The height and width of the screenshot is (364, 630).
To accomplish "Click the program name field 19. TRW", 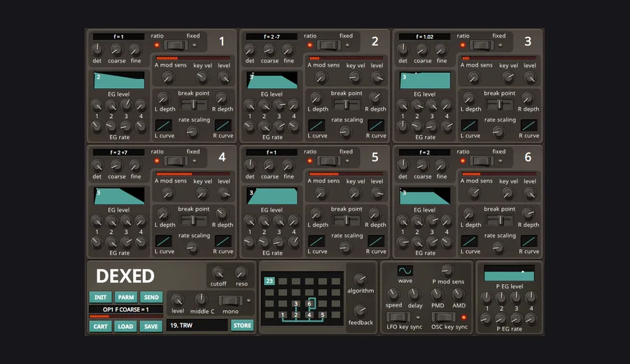I will click(197, 325).
